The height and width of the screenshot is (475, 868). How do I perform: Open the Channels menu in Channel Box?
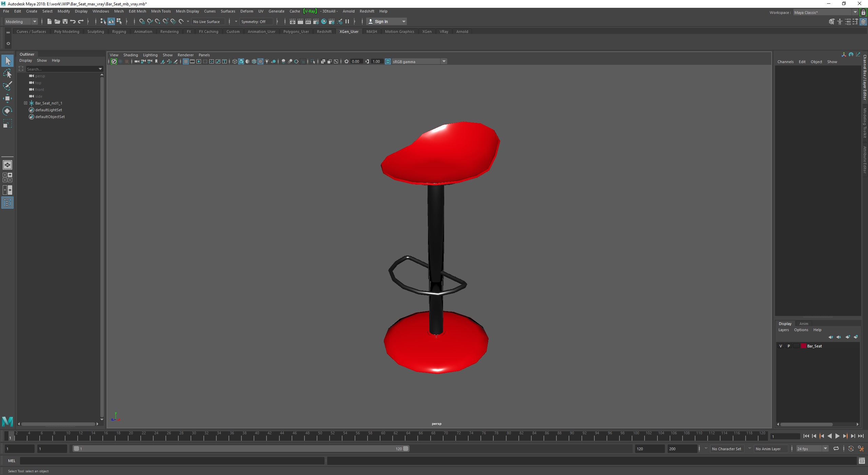click(x=785, y=62)
